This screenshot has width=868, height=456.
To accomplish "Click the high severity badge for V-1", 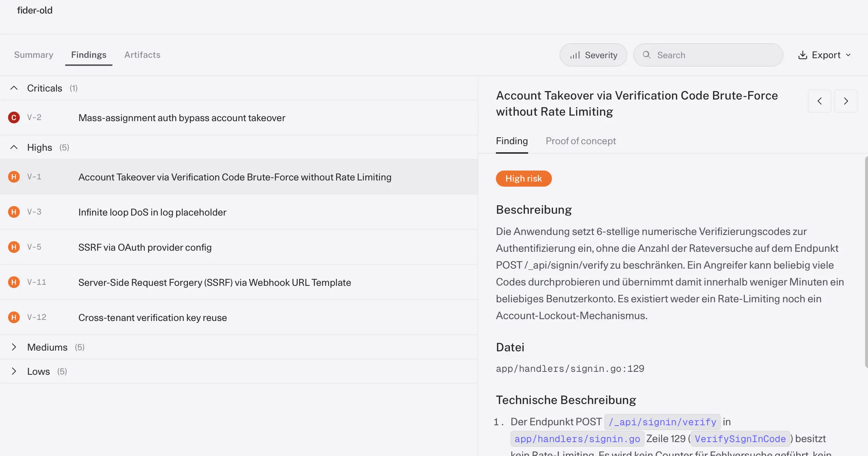I will click(14, 177).
